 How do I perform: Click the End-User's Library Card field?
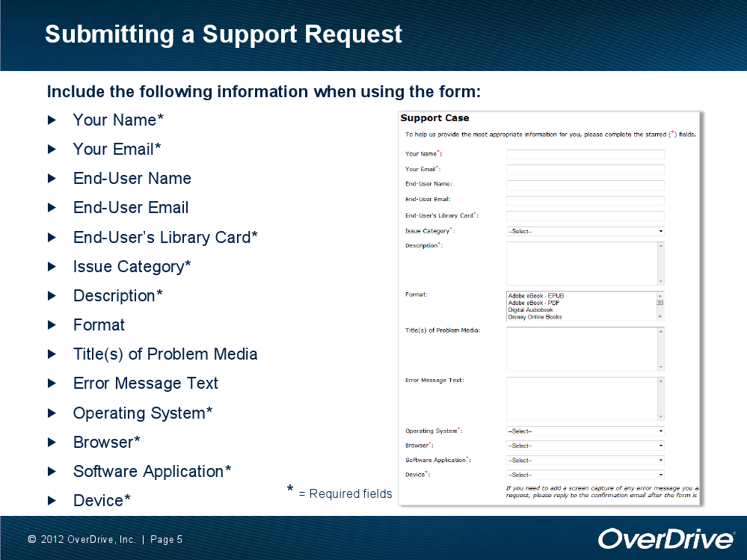pyautogui.click(x=585, y=216)
